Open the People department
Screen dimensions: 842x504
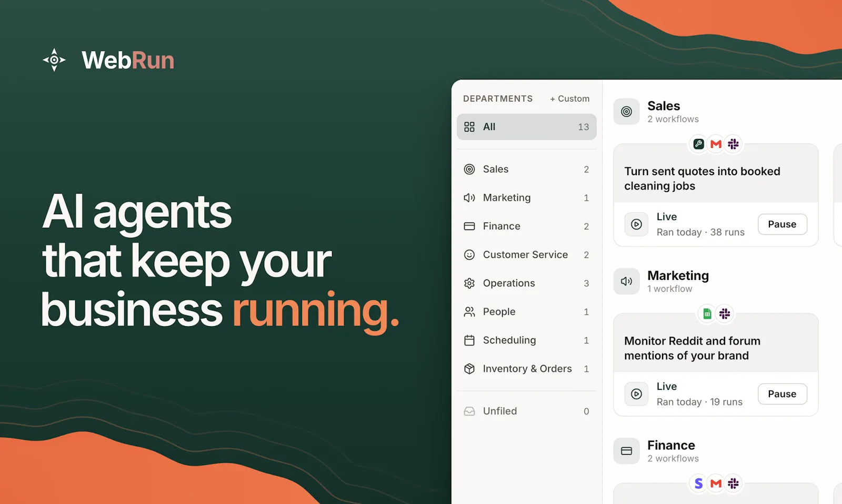526,312
